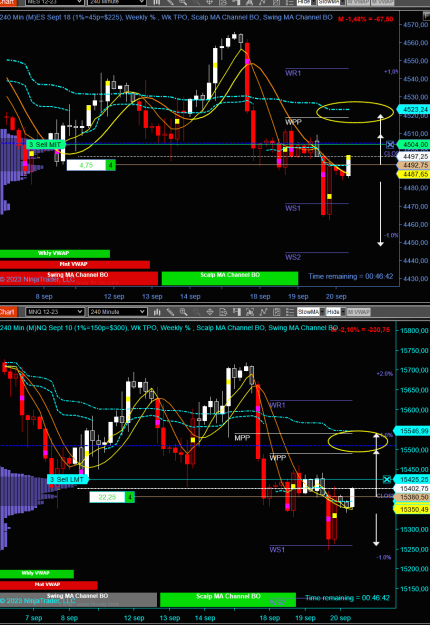The image size is (430, 625).
Task: Switch to the Chart tab of upper window
Action: tap(7, 2)
